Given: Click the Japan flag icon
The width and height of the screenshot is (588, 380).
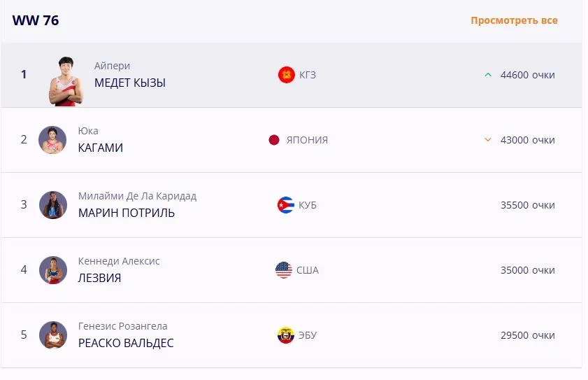Looking at the screenshot, I should coord(274,140).
